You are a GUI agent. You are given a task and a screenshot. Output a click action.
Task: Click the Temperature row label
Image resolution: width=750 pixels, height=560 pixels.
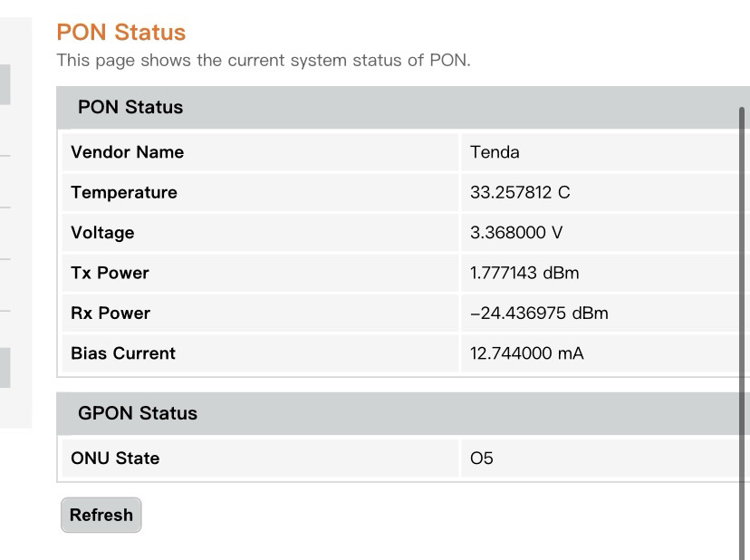coord(124,192)
